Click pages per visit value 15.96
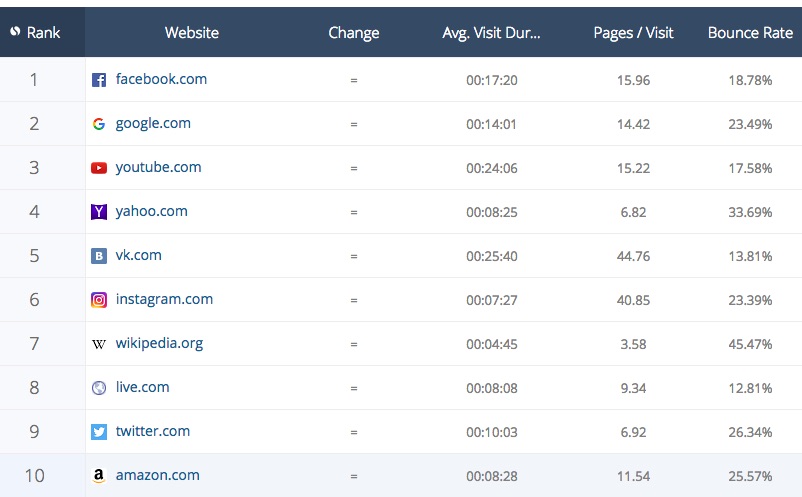This screenshot has height=497, width=802. [x=633, y=80]
